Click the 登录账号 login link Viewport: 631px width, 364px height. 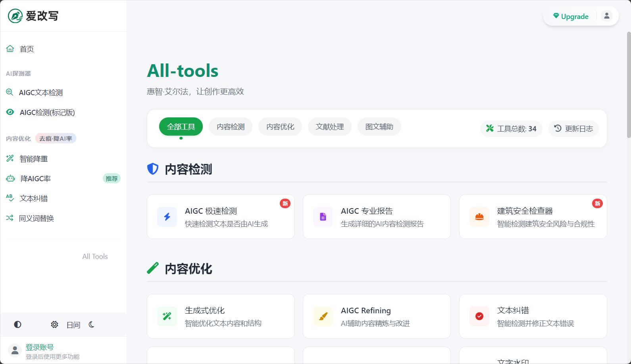point(40,347)
